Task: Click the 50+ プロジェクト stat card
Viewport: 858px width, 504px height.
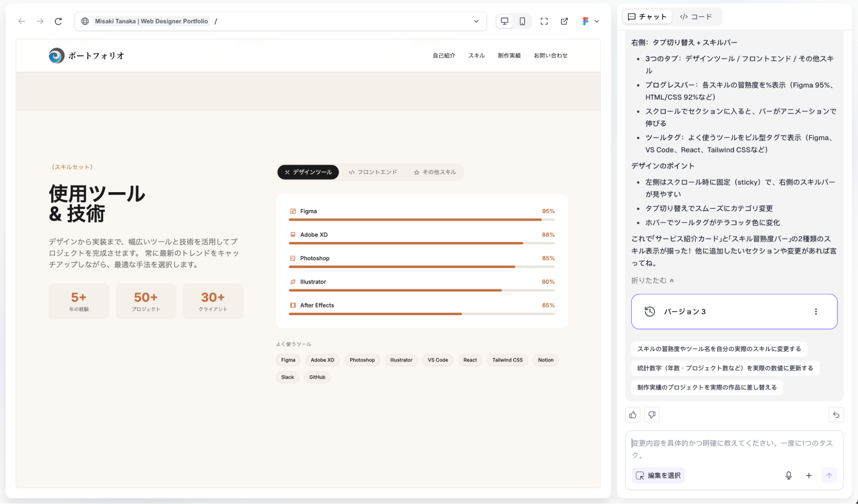Action: click(x=146, y=301)
